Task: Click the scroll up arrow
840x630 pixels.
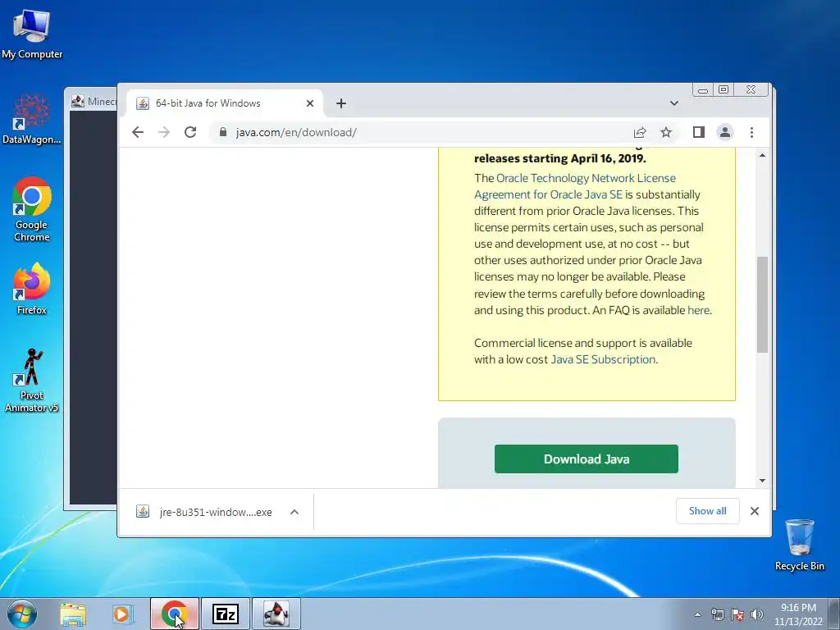Action: tap(762, 155)
